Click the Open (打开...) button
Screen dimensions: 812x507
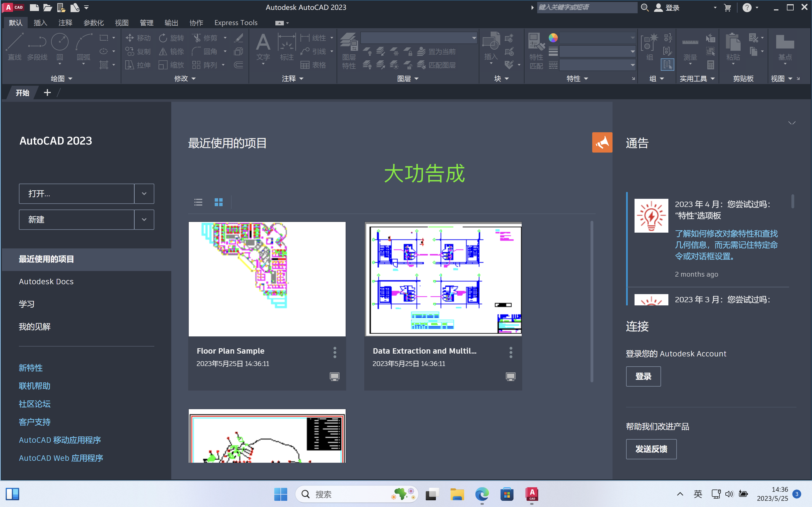coord(77,193)
